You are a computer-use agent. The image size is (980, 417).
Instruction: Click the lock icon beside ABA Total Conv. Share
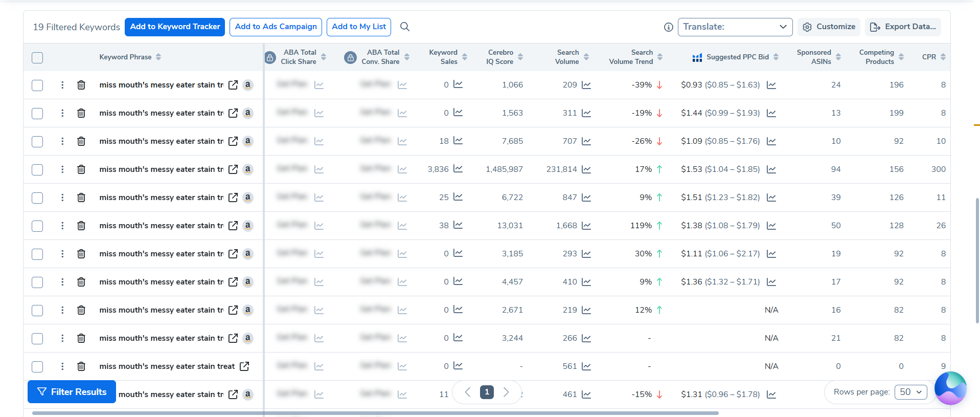coord(350,57)
